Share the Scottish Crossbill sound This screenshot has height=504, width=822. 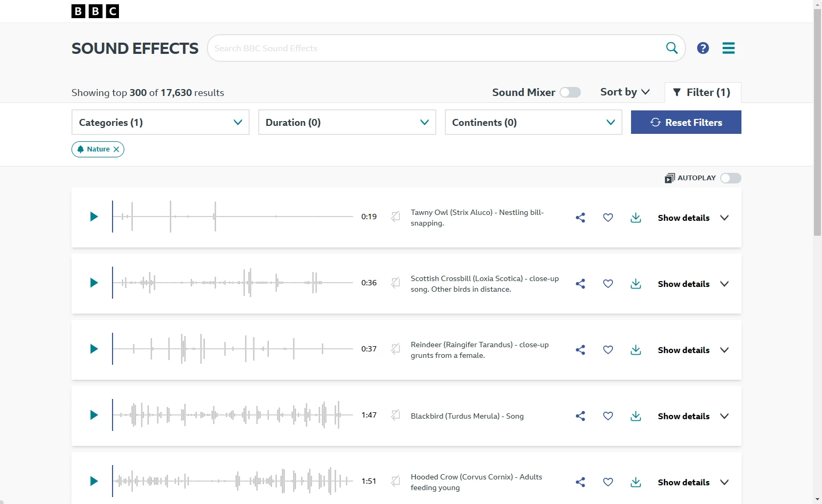click(x=580, y=284)
